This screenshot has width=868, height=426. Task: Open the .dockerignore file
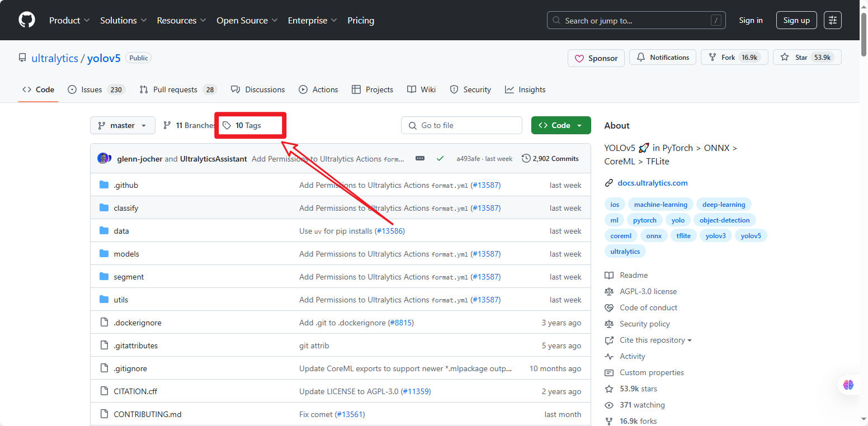point(138,323)
